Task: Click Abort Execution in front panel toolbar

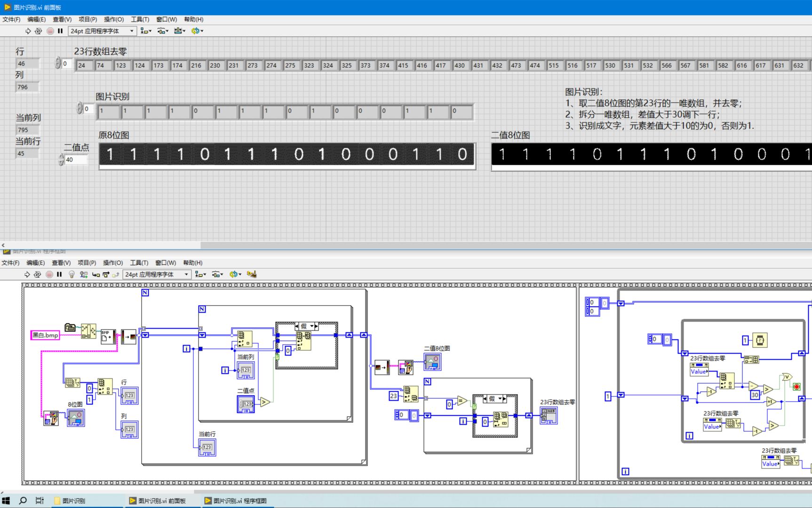Action: [x=50, y=31]
